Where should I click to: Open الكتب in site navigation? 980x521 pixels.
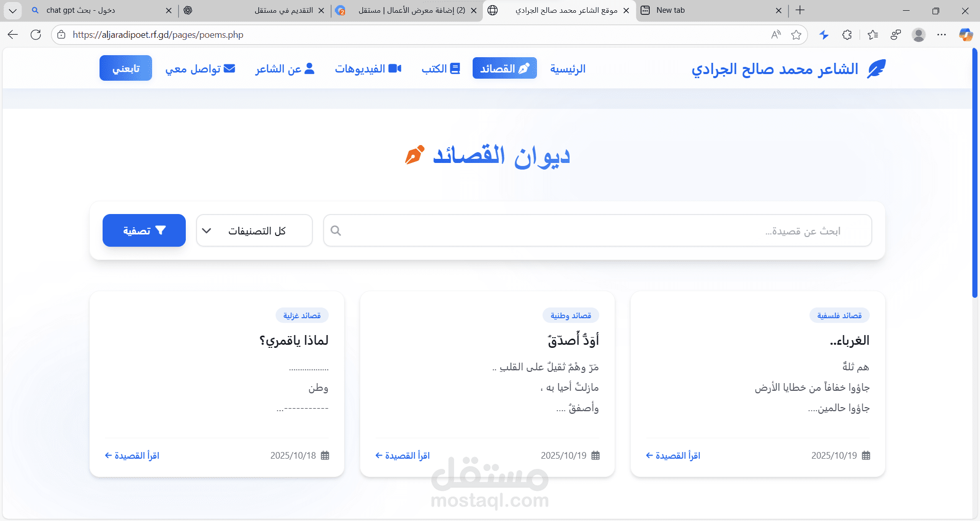[x=441, y=68]
